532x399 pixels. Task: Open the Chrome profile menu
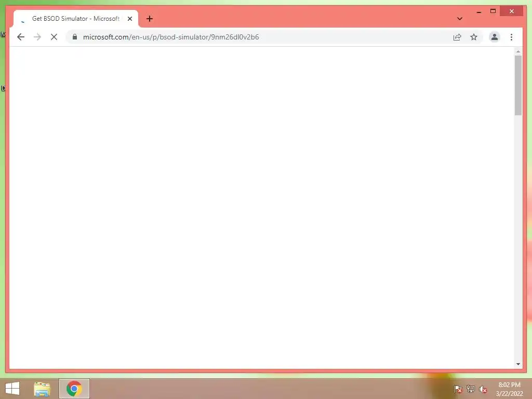pyautogui.click(x=495, y=37)
